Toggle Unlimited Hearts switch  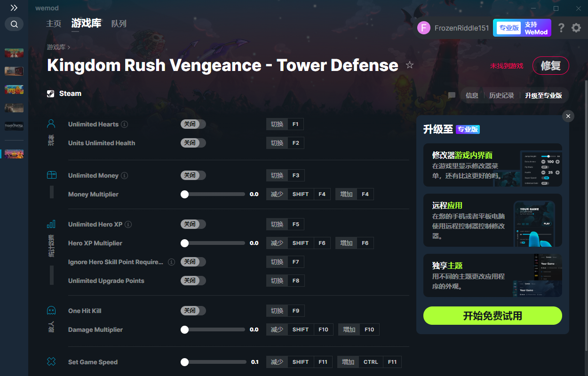(x=193, y=124)
